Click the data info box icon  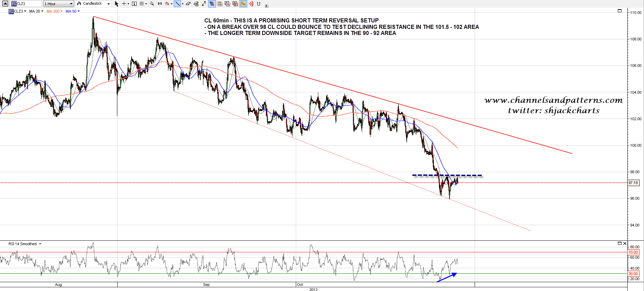point(134,4)
